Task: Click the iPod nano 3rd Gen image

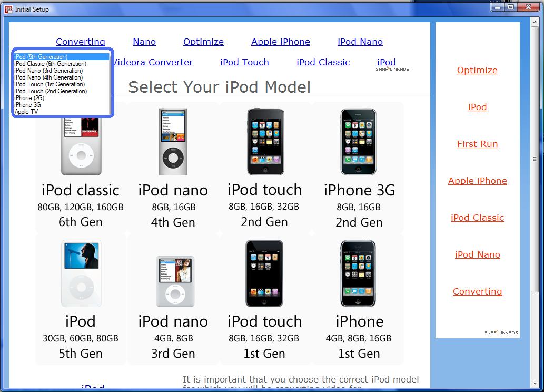Action: pos(175,281)
